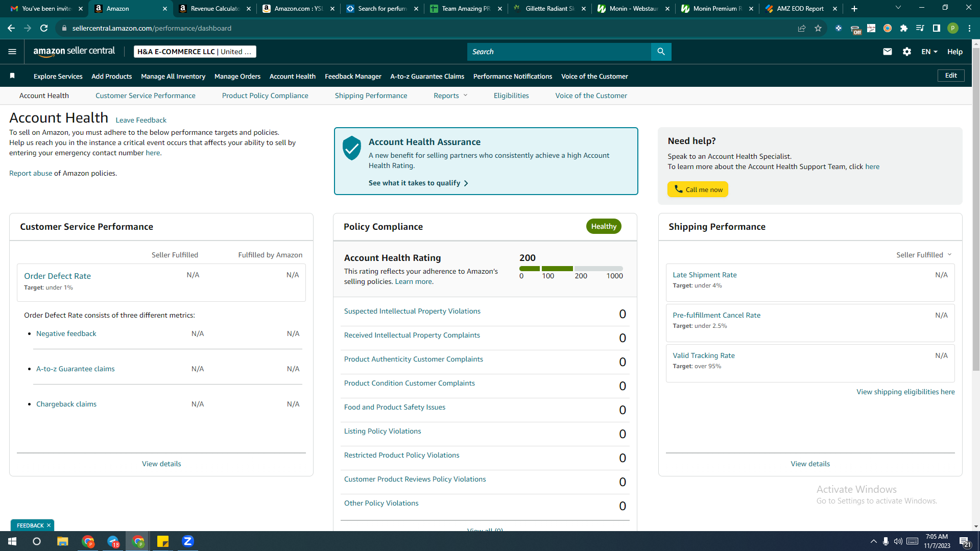
Task: Click the Help link in header
Action: pyautogui.click(x=954, y=52)
